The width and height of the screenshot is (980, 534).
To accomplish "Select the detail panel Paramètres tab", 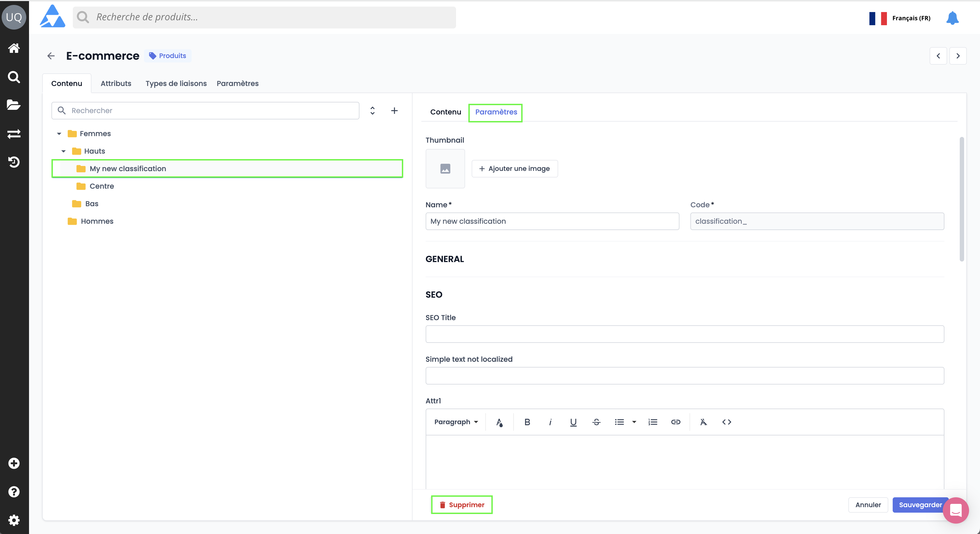I will pos(496,112).
